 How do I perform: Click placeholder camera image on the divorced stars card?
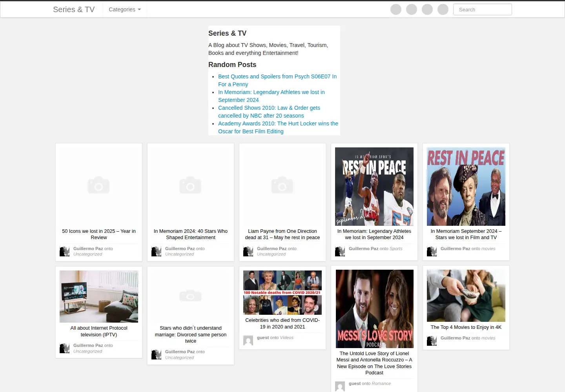[191, 296]
